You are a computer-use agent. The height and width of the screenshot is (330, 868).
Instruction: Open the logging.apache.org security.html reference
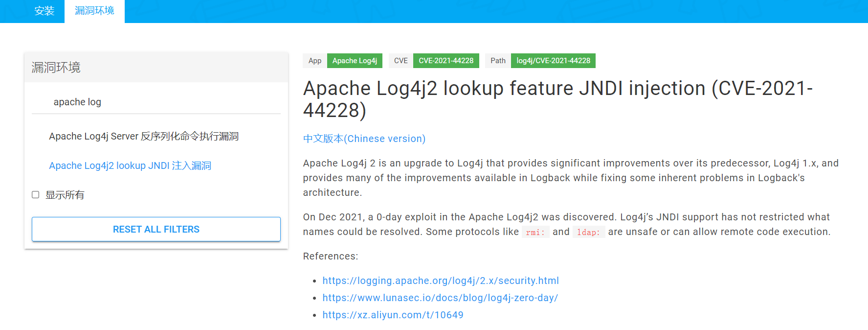(441, 281)
